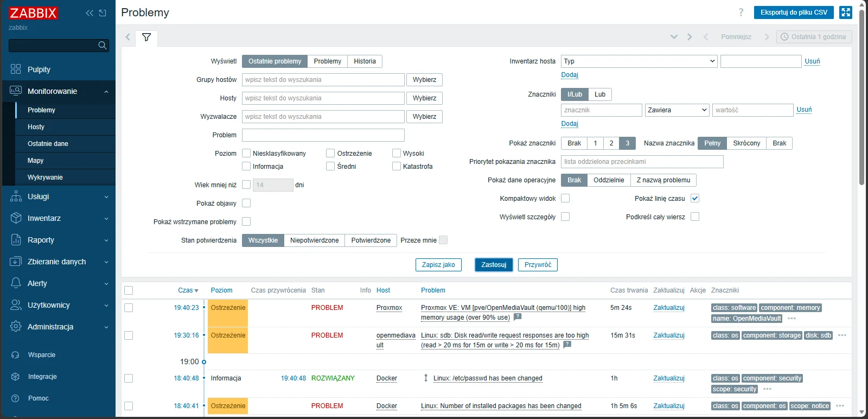Expand the Usługi menu section

pos(106,197)
